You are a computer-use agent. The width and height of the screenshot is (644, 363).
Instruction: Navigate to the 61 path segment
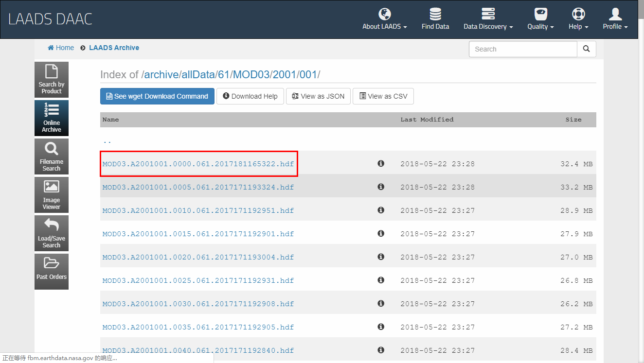(224, 75)
